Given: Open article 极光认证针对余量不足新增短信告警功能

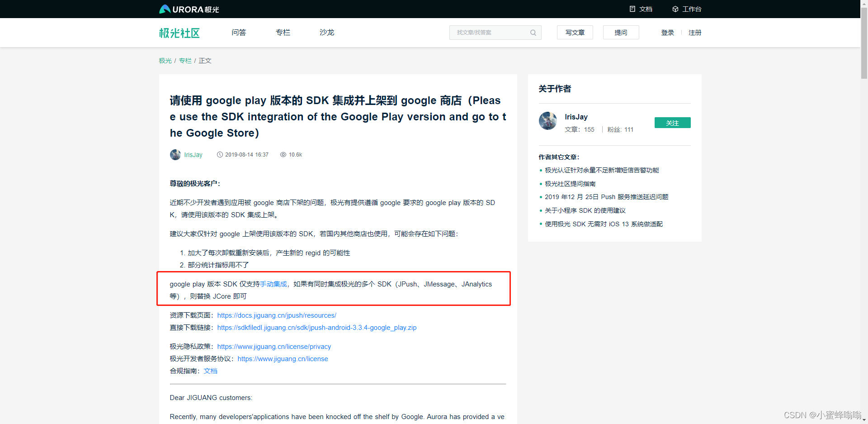Looking at the screenshot, I should [x=602, y=170].
